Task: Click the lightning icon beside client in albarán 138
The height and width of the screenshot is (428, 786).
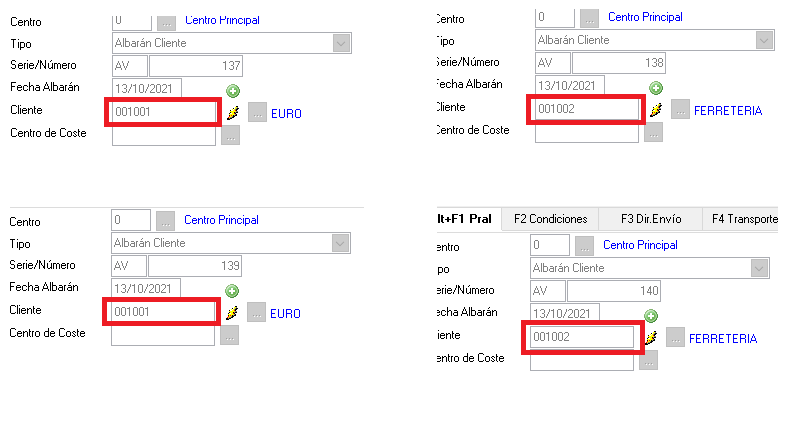Action: click(x=656, y=110)
